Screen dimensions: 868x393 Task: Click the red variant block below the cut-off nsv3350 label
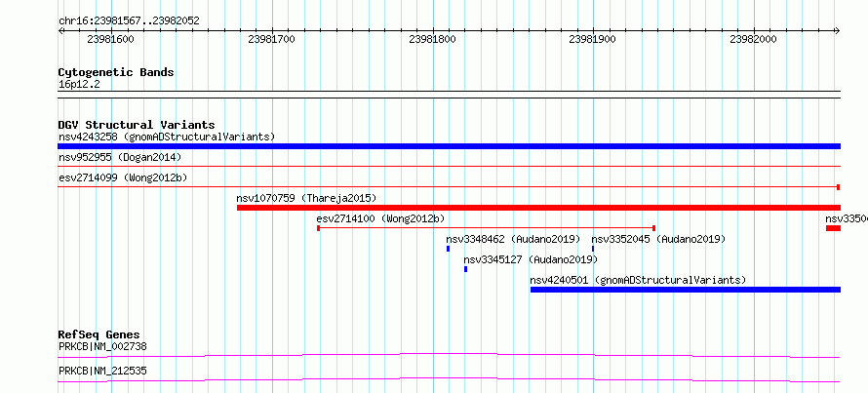(x=833, y=228)
